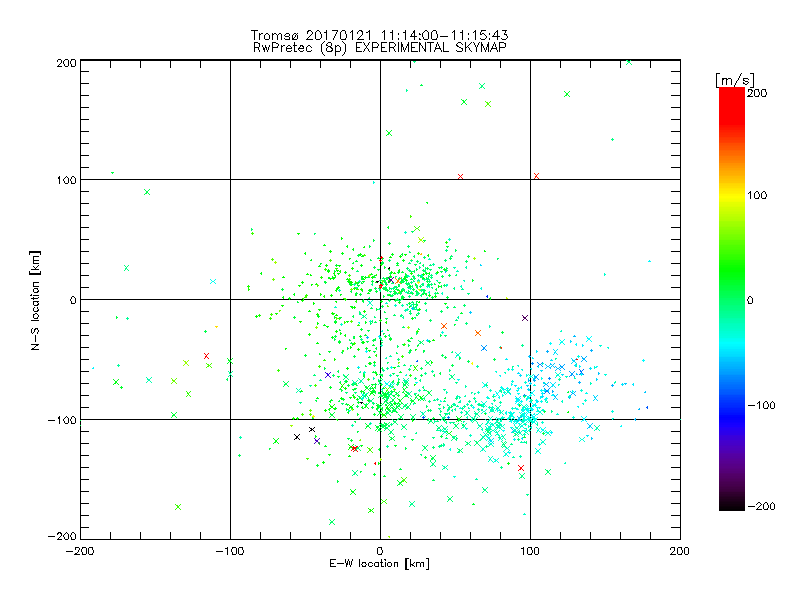Click y-axis tick label "200"
The height and width of the screenshot is (600, 800).
click(66, 63)
